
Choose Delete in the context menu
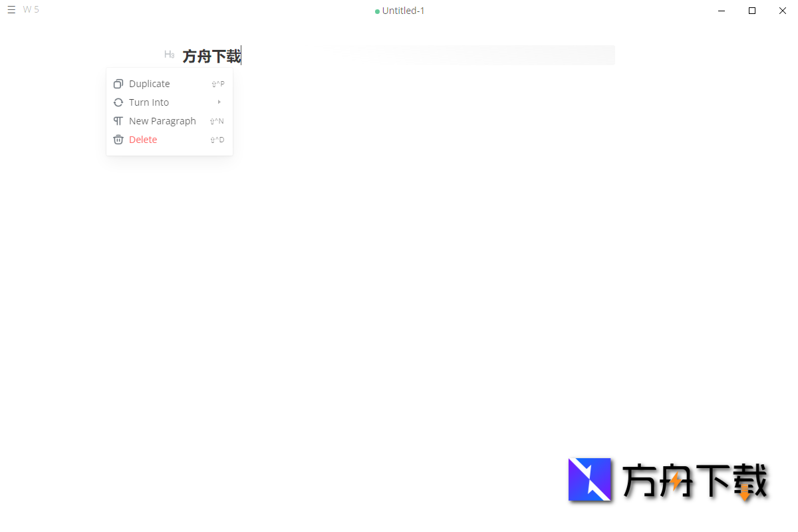point(143,139)
